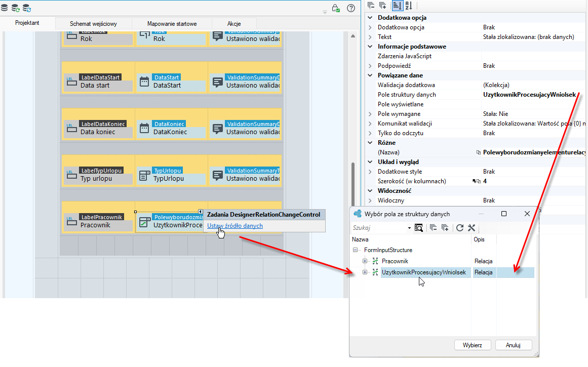Image resolution: width=588 pixels, height=367 pixels.
Task: Select the DataStart calendar control icon
Action: click(144, 81)
